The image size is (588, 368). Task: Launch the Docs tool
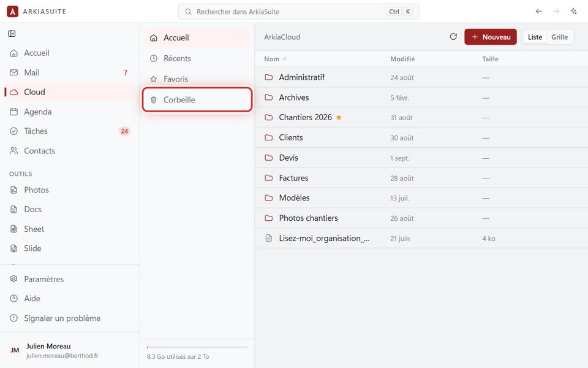70,209
